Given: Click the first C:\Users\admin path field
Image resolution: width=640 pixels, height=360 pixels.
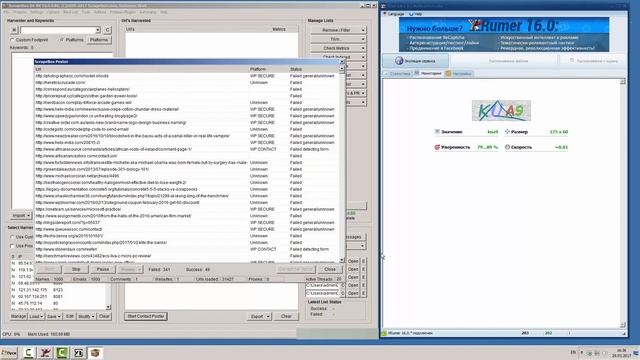Looking at the screenshot, I should point(322,285).
